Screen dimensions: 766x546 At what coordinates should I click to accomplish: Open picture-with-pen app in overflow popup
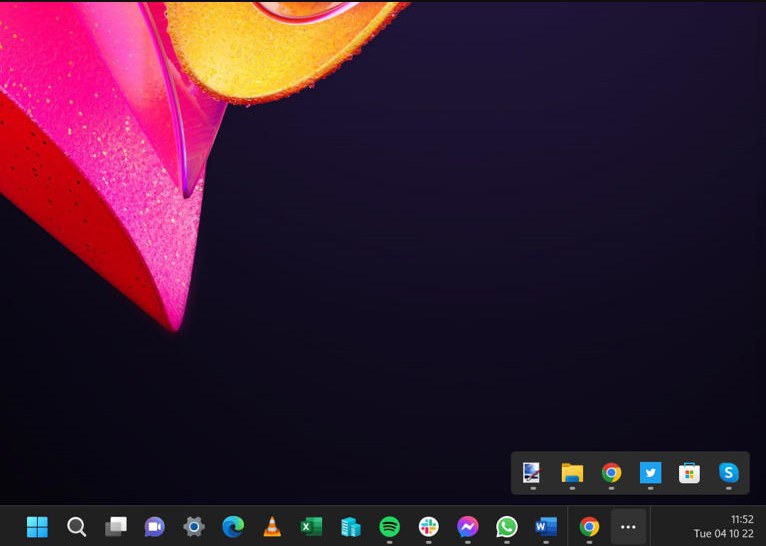[532, 472]
